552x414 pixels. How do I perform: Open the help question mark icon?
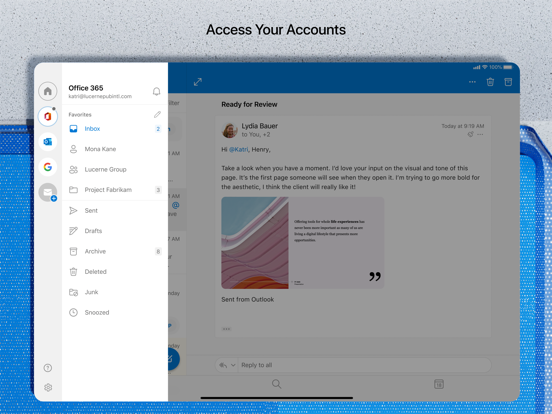coord(48,368)
